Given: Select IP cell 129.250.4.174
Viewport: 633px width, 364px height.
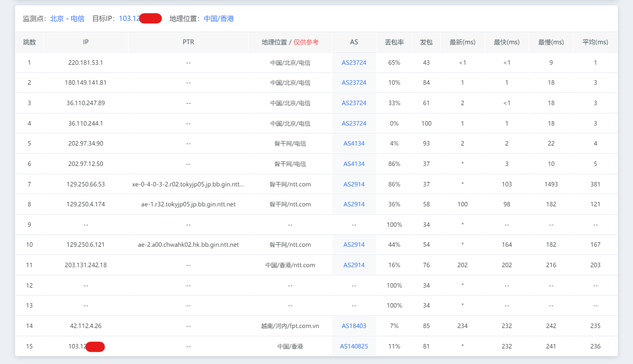Looking at the screenshot, I should click(x=86, y=204).
